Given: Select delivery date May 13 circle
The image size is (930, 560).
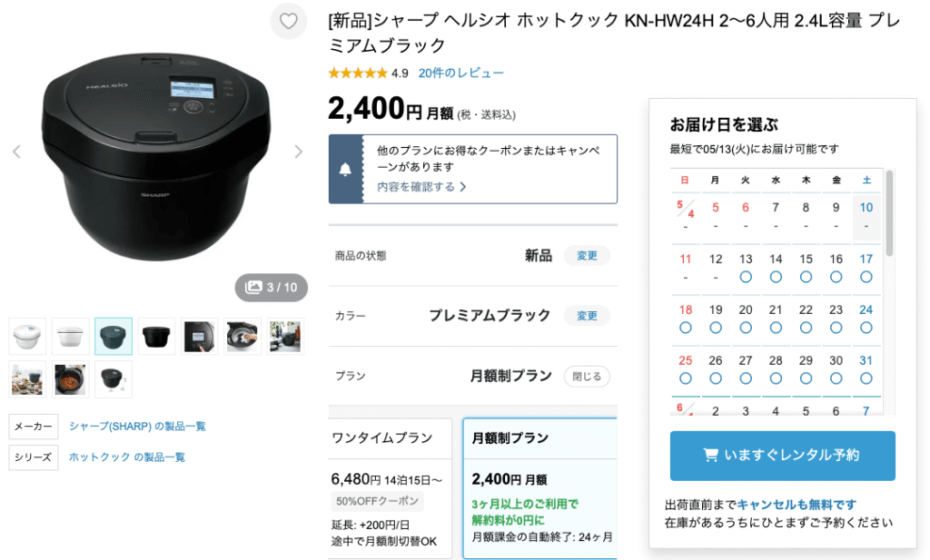Looking at the screenshot, I should point(746,277).
